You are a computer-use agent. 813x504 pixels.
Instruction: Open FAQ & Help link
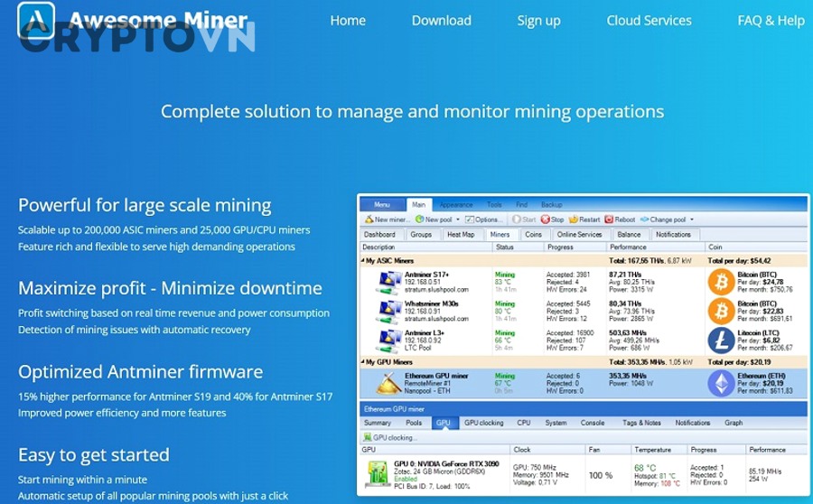point(771,21)
